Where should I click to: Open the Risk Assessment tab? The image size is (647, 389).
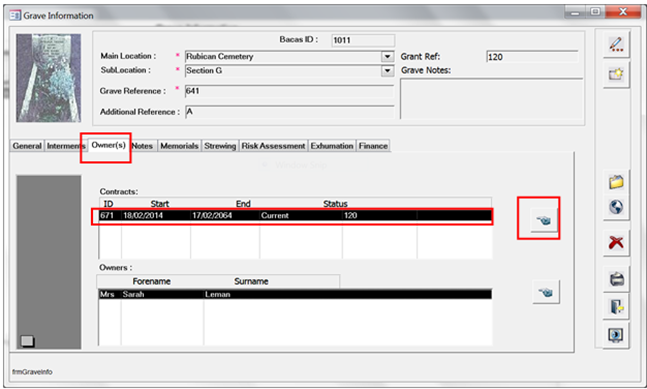click(273, 146)
